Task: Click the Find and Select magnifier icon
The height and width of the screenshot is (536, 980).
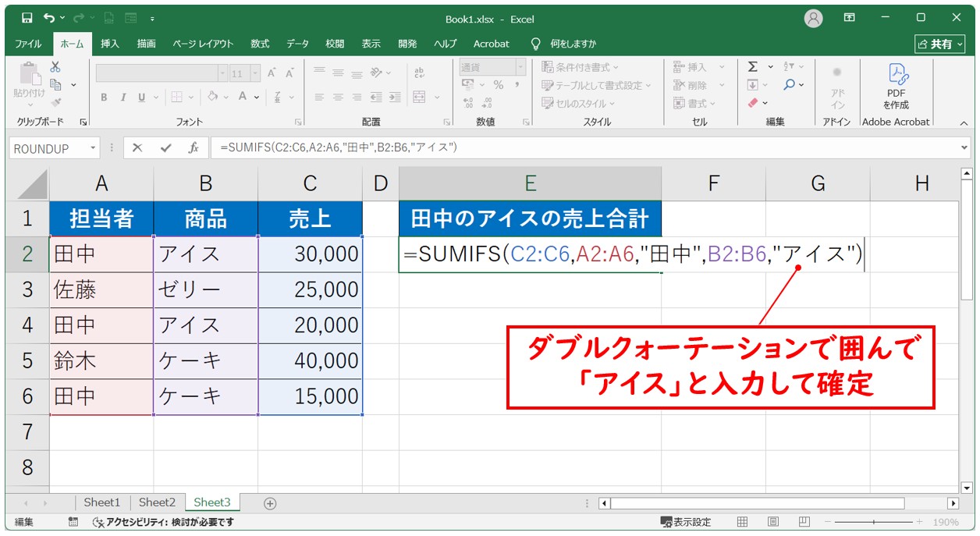Action: pyautogui.click(x=790, y=85)
